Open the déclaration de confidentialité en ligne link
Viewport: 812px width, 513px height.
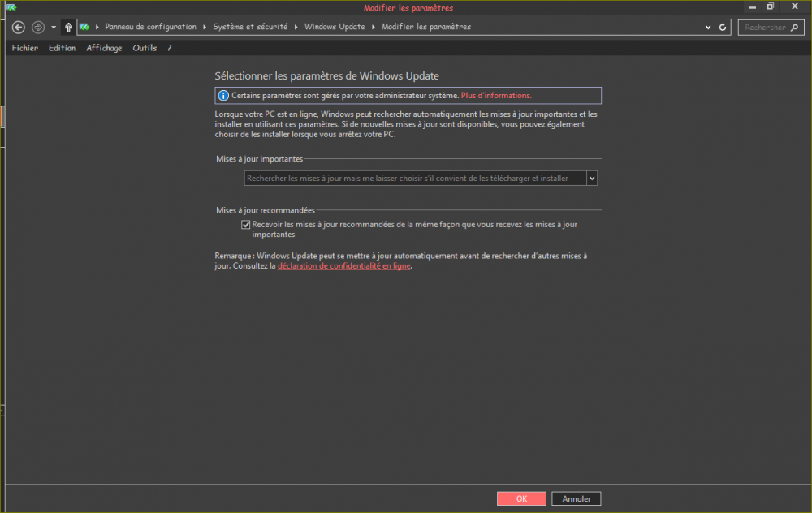pos(344,266)
